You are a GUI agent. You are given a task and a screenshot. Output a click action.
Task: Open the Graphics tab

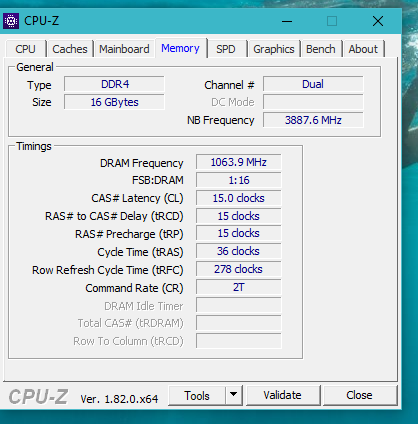(274, 49)
